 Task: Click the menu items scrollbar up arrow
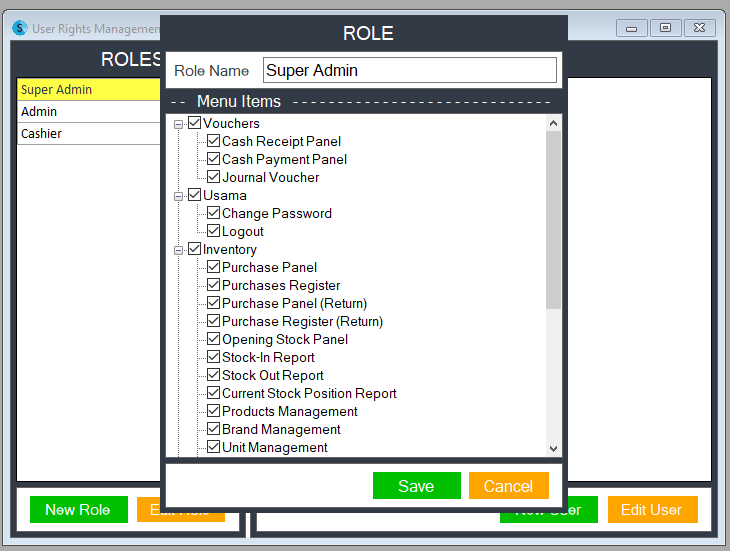pos(553,123)
